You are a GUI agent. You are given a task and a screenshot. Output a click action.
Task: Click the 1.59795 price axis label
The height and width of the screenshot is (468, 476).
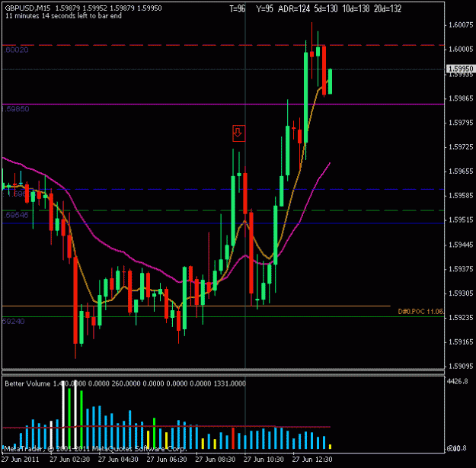(x=461, y=123)
